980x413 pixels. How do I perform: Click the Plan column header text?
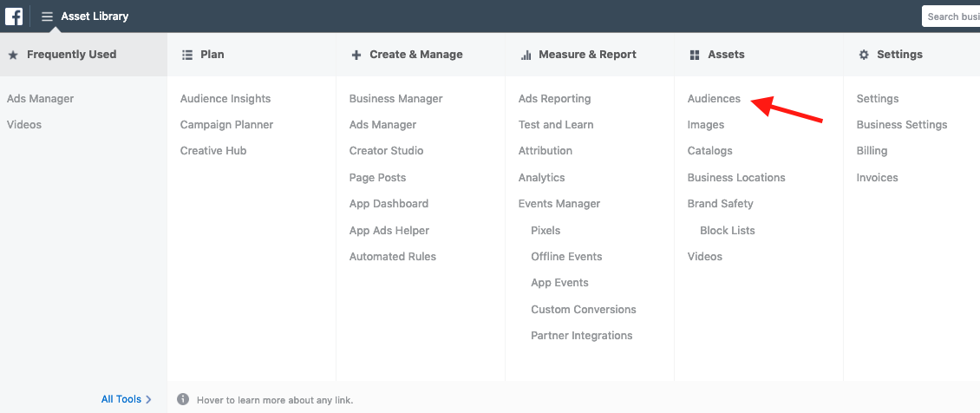point(212,55)
